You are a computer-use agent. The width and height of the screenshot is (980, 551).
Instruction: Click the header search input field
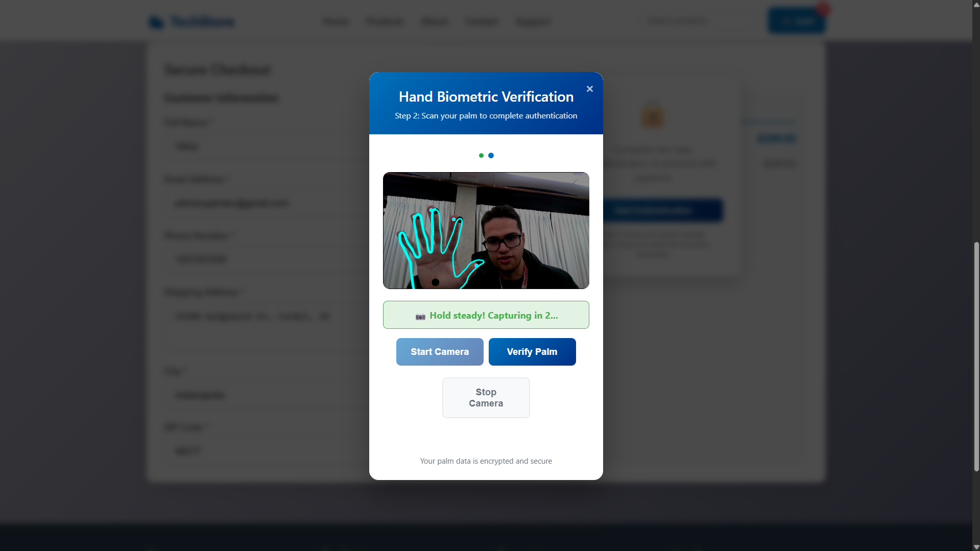pyautogui.click(x=697, y=21)
